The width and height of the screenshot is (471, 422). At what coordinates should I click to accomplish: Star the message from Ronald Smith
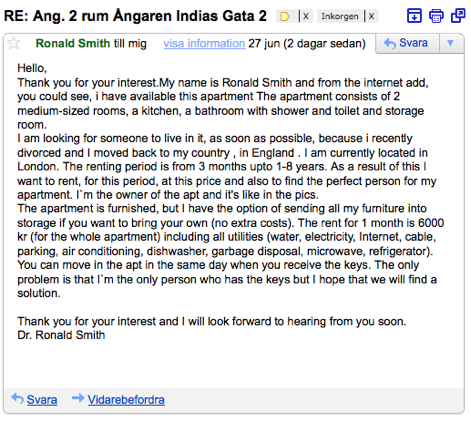coord(14,43)
